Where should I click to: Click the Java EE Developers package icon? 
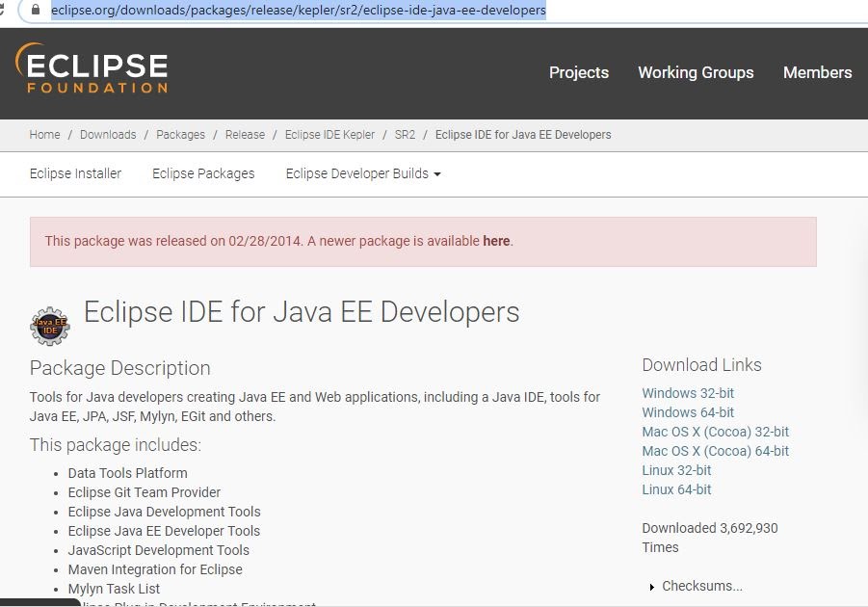click(x=49, y=326)
